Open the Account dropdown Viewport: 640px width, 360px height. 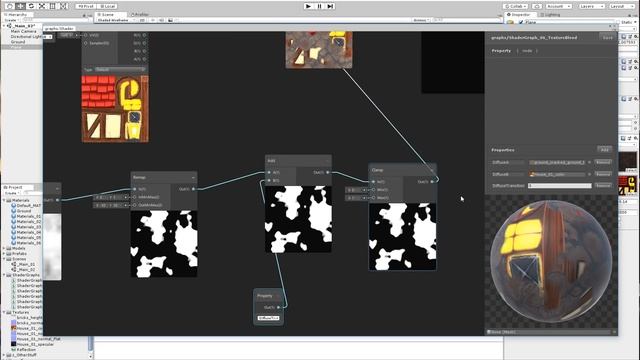pos(558,6)
